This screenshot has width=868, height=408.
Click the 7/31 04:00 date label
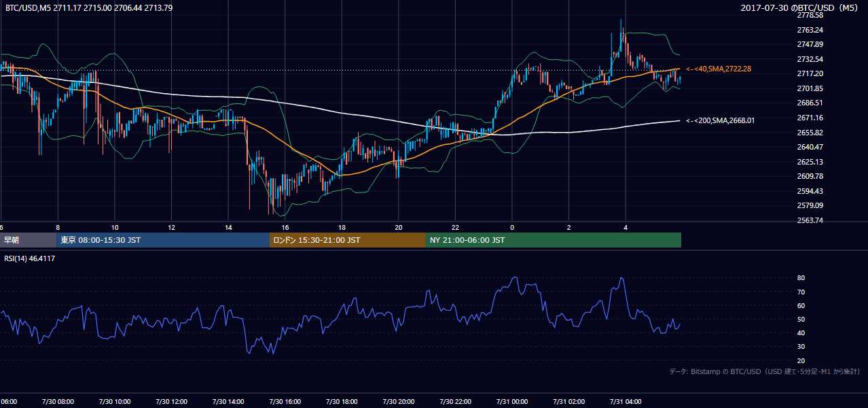coord(625,402)
